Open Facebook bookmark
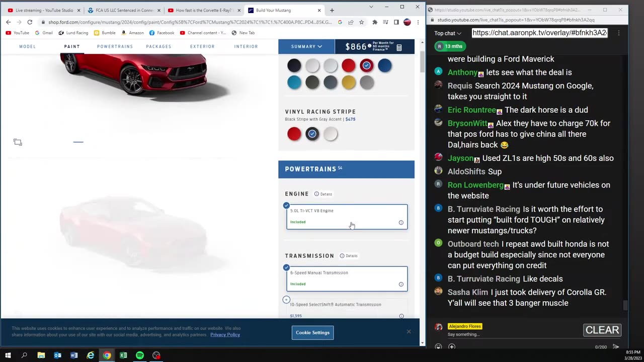The height and width of the screenshot is (362, 644). pyautogui.click(x=162, y=33)
